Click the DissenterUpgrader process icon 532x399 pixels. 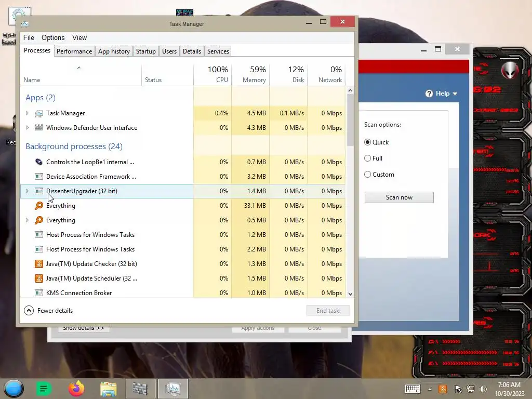(39, 191)
